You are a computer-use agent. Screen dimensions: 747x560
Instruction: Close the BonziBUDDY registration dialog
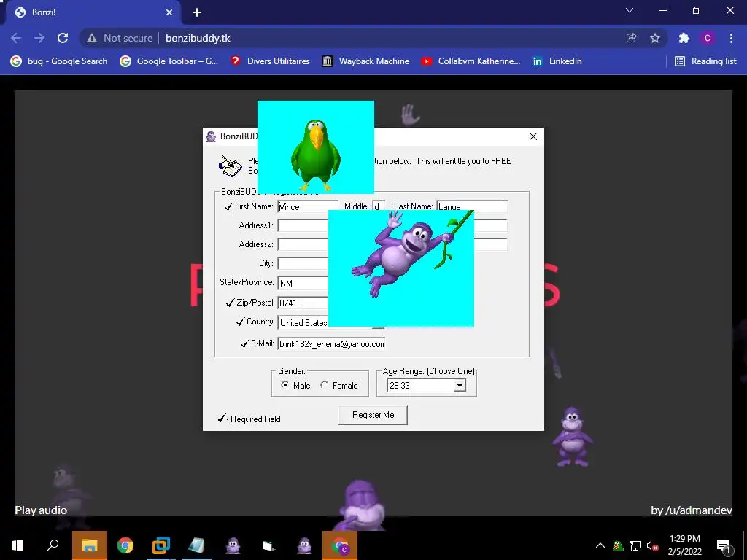pyautogui.click(x=533, y=136)
